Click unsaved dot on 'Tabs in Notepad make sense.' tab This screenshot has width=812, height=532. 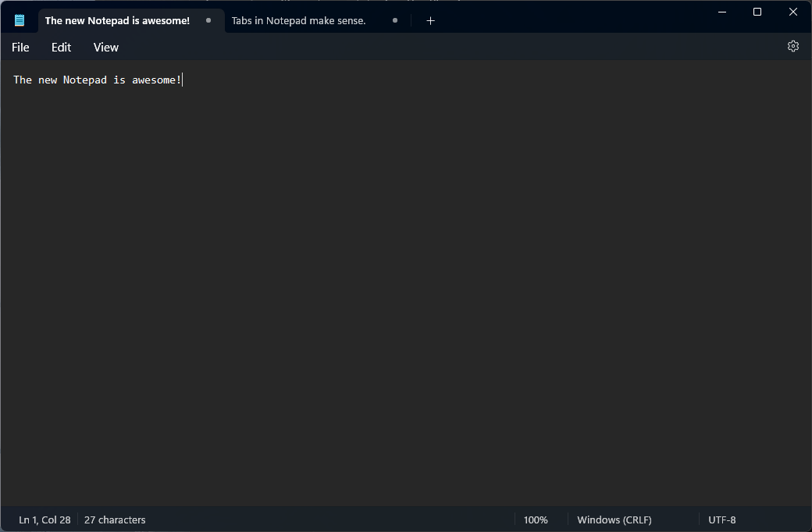tap(395, 21)
